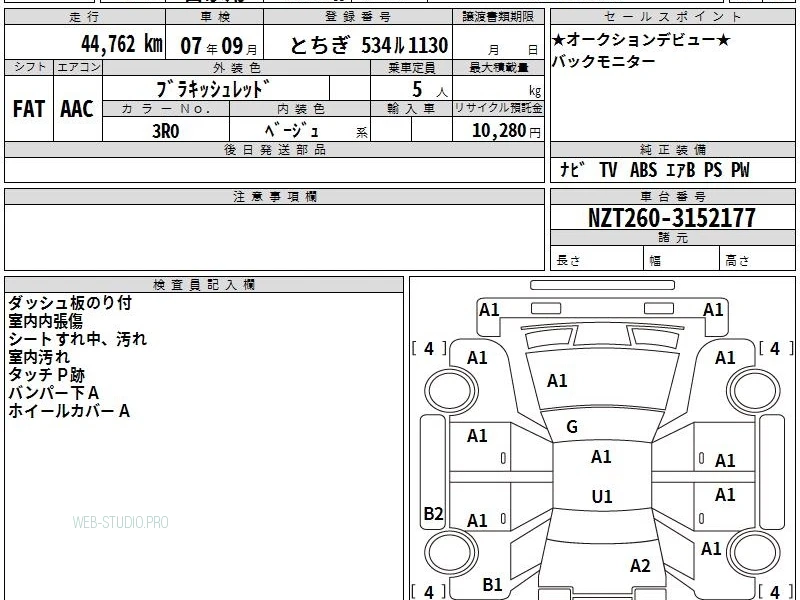Click the リサイクル預託金 header
The image size is (800, 600).
(x=498, y=108)
